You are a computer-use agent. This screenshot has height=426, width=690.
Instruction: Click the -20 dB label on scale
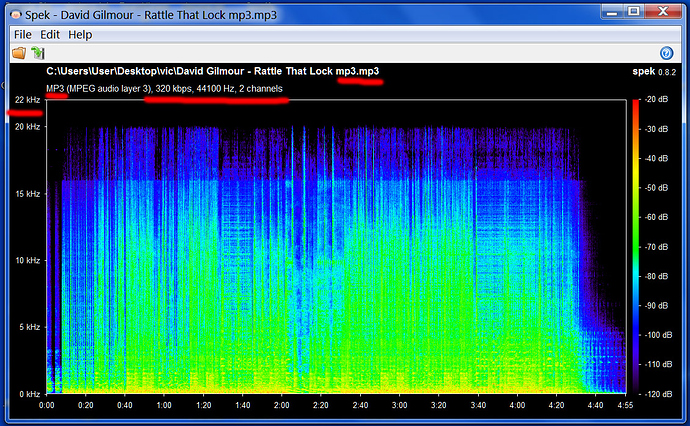click(x=658, y=100)
